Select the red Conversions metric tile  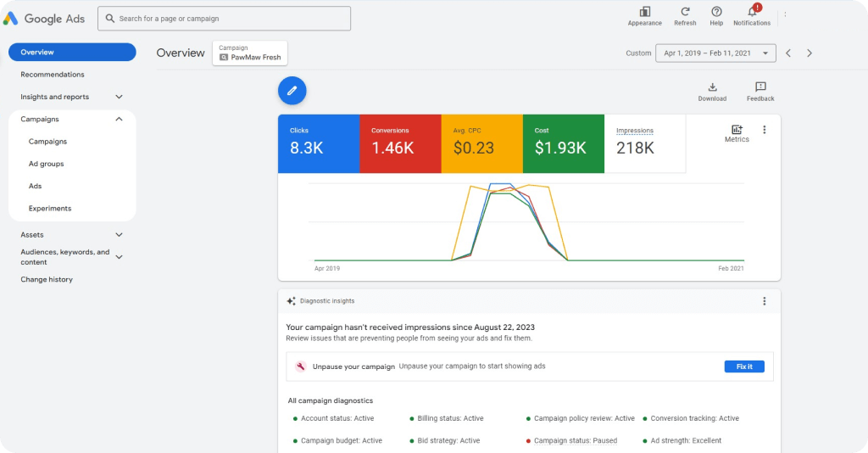tap(400, 144)
